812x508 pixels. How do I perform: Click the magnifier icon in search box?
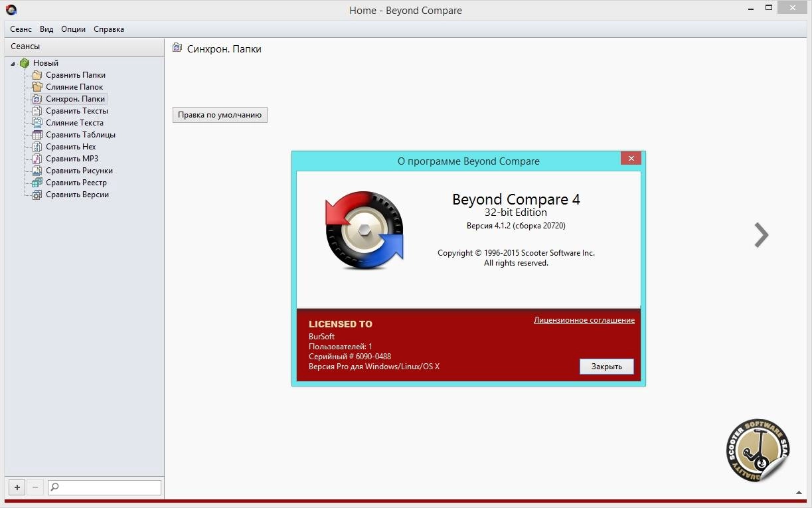point(55,487)
